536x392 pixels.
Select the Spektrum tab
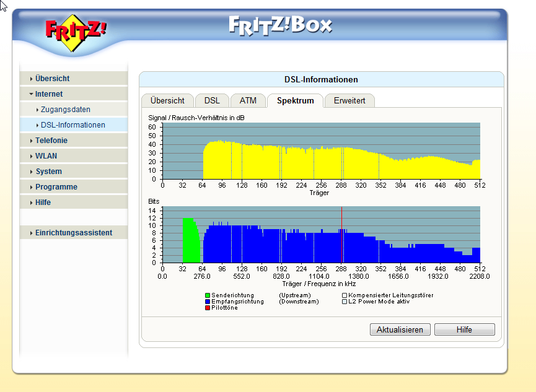(296, 100)
